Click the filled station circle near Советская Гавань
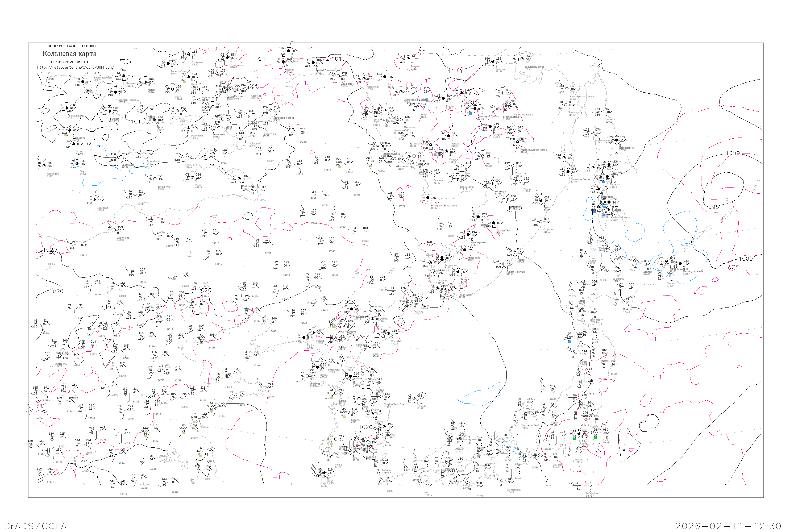798x532 pixels. (x=568, y=172)
